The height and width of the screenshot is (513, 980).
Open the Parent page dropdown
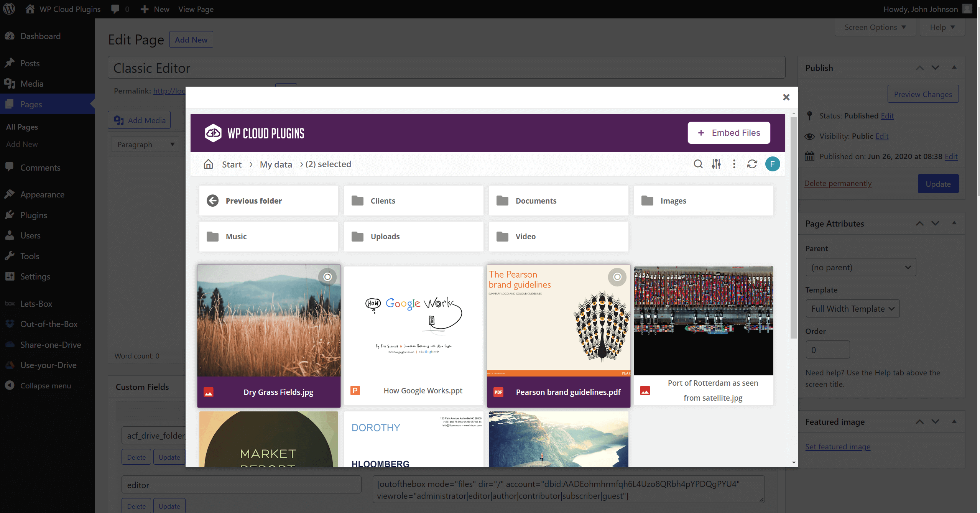click(x=860, y=267)
